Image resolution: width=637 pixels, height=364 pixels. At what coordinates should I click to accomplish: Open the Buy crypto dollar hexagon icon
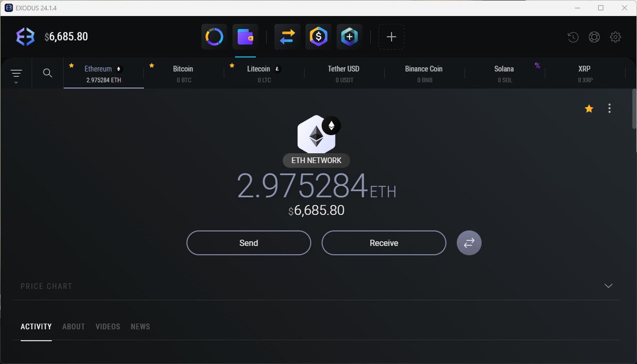coord(318,37)
